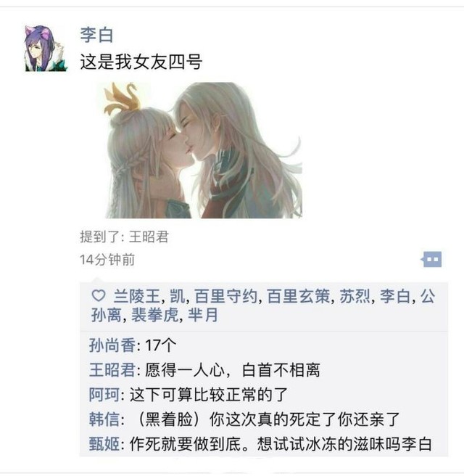Viewport: 464px width, 476px height.
Task: Select the post text 这是我女友四号
Action: point(141,62)
